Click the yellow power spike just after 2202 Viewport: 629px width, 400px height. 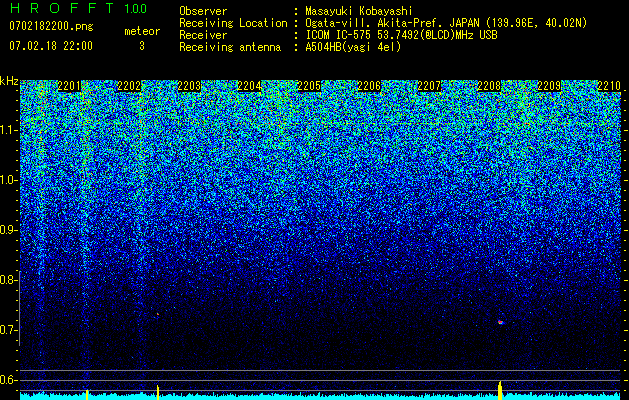(158, 393)
